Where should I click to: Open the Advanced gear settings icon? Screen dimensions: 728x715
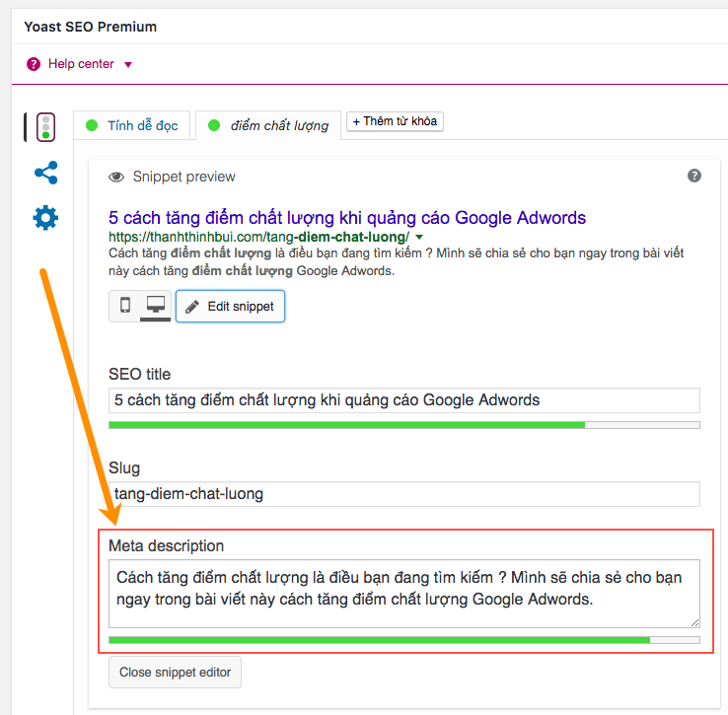(x=45, y=218)
